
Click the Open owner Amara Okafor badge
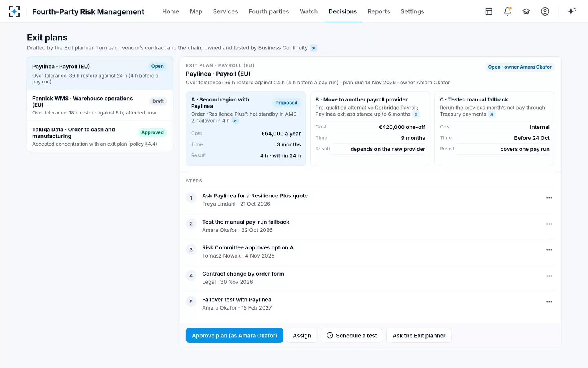pyautogui.click(x=520, y=67)
